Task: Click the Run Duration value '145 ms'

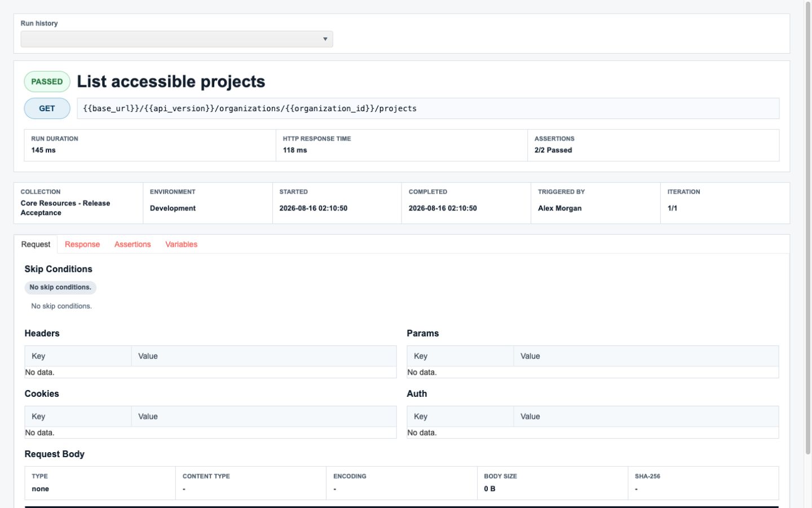Action: click(43, 150)
